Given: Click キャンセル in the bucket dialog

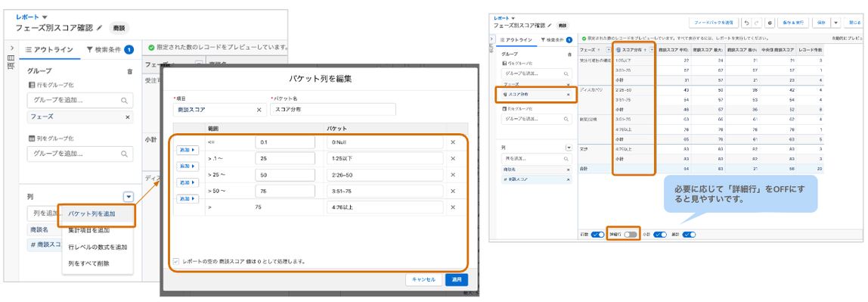Looking at the screenshot, I should coord(423,280).
